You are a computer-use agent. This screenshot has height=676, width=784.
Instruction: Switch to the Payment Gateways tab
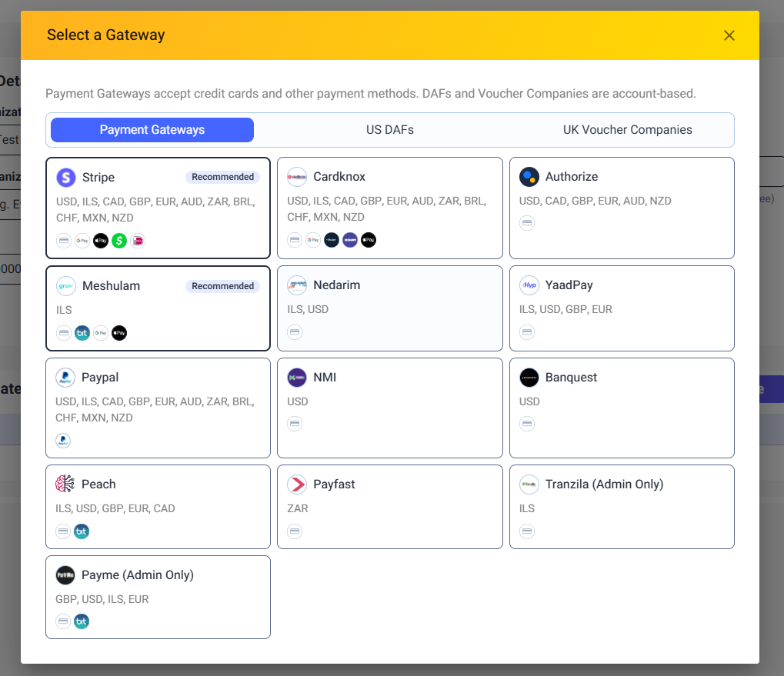pyautogui.click(x=152, y=130)
